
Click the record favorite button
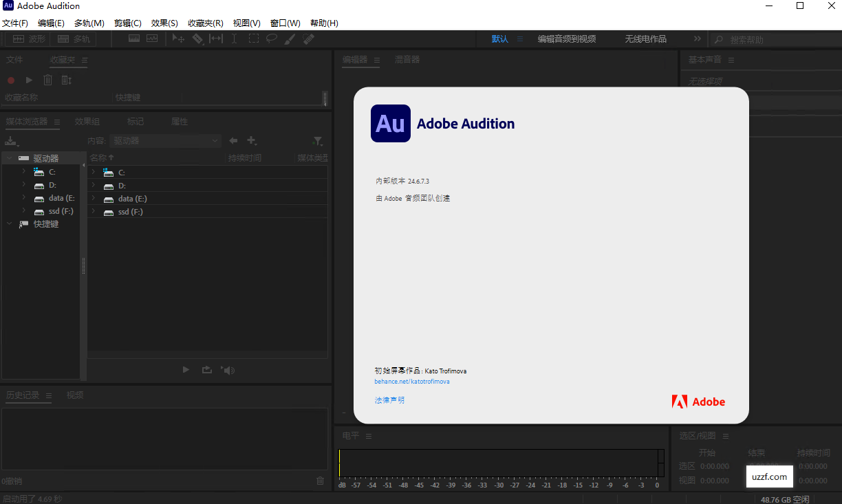[x=10, y=80]
